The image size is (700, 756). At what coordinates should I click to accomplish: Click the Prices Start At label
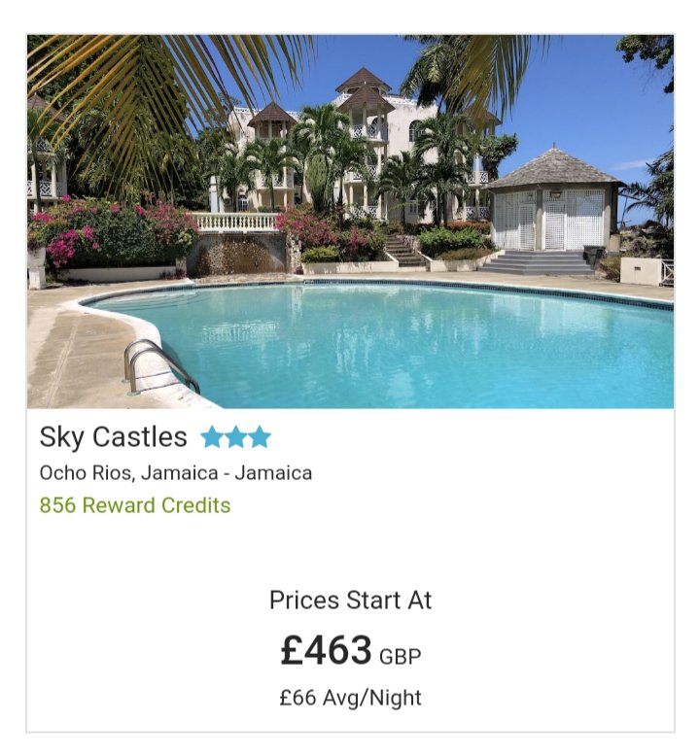(x=350, y=601)
